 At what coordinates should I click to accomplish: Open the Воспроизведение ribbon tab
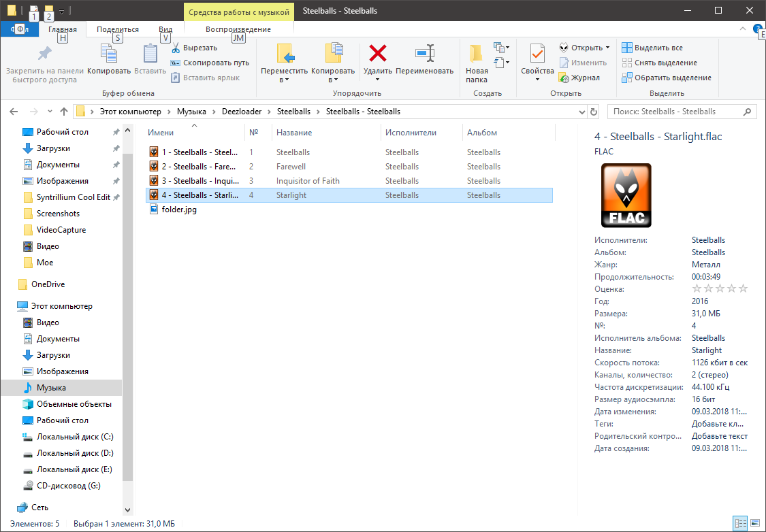point(238,29)
